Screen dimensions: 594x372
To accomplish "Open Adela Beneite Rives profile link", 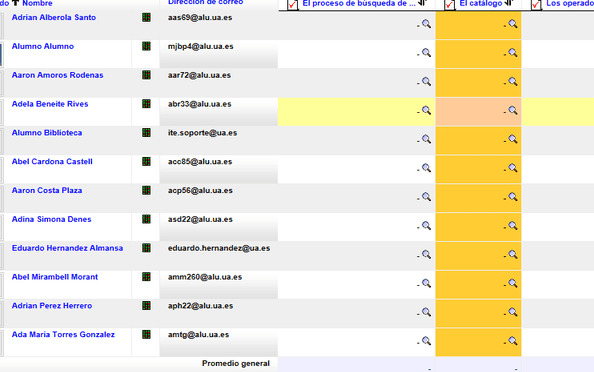I will (50, 104).
